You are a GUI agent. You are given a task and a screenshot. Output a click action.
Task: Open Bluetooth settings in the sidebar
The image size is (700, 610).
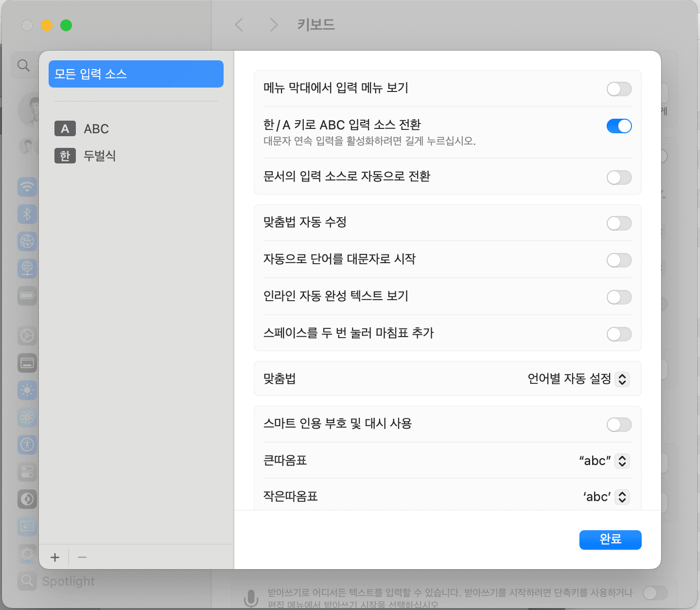pos(27,214)
